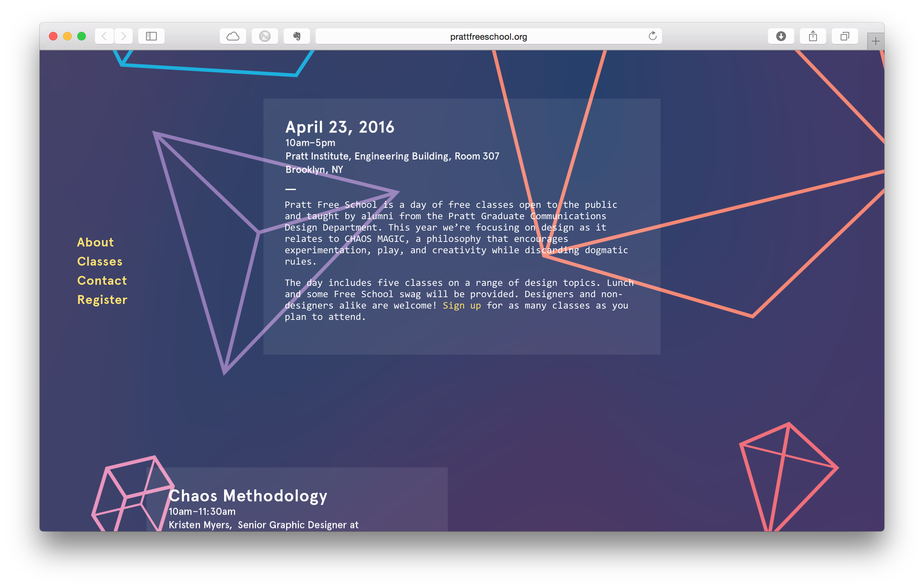The image size is (924, 588).
Task: Show all tabs overview
Action: [x=845, y=37]
